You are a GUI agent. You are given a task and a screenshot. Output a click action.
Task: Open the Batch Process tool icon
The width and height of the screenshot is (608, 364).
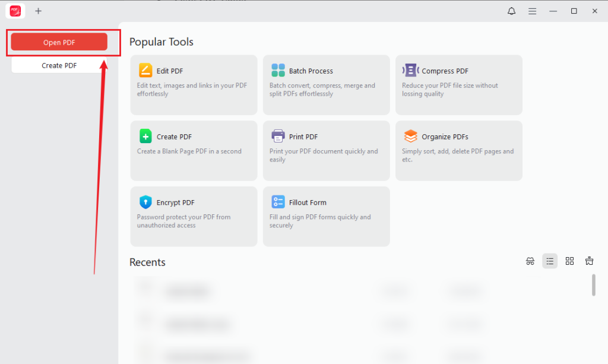[x=278, y=71]
